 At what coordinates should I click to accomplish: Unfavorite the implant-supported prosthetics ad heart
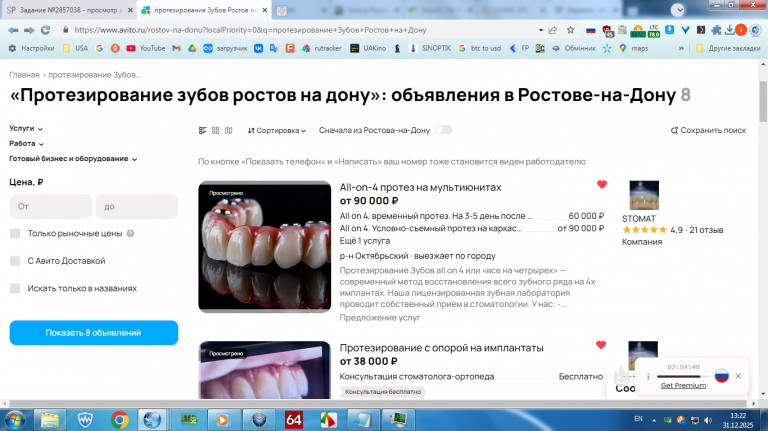(x=601, y=345)
